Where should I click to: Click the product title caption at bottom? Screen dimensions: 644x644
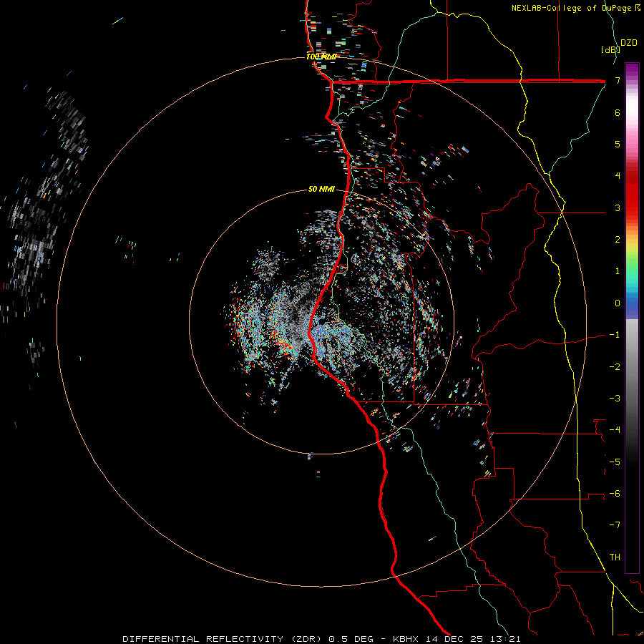point(321,639)
